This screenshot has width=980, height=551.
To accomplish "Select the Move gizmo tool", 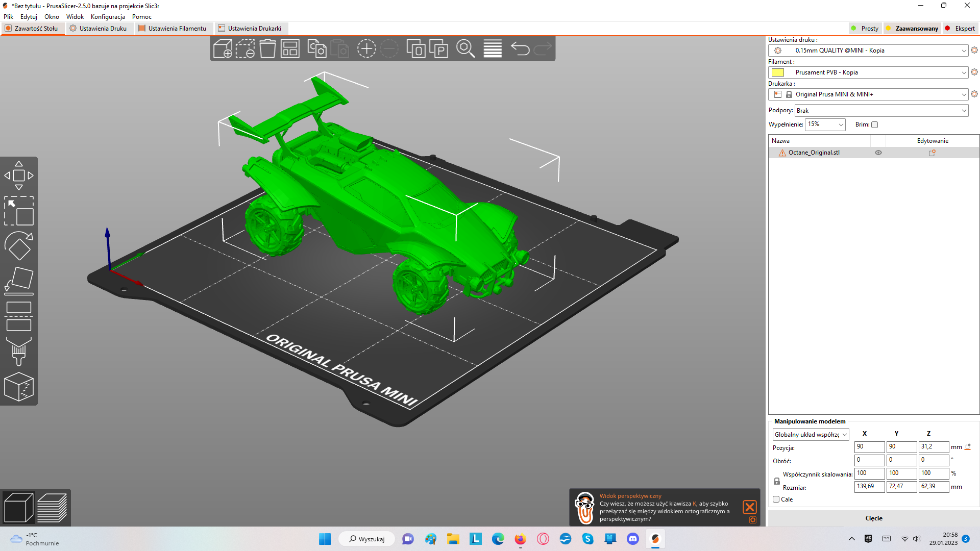I will (x=19, y=176).
